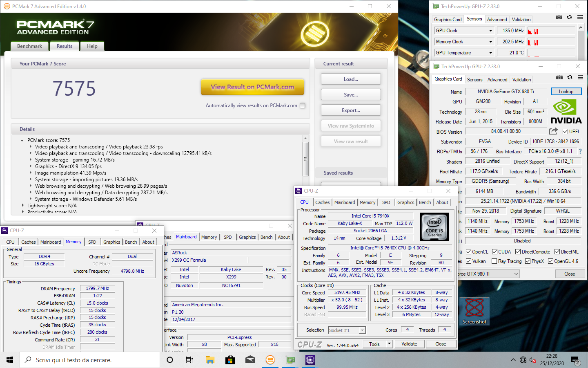Open the Mail app from the taskbar
This screenshot has width=588, height=368.
click(x=250, y=360)
